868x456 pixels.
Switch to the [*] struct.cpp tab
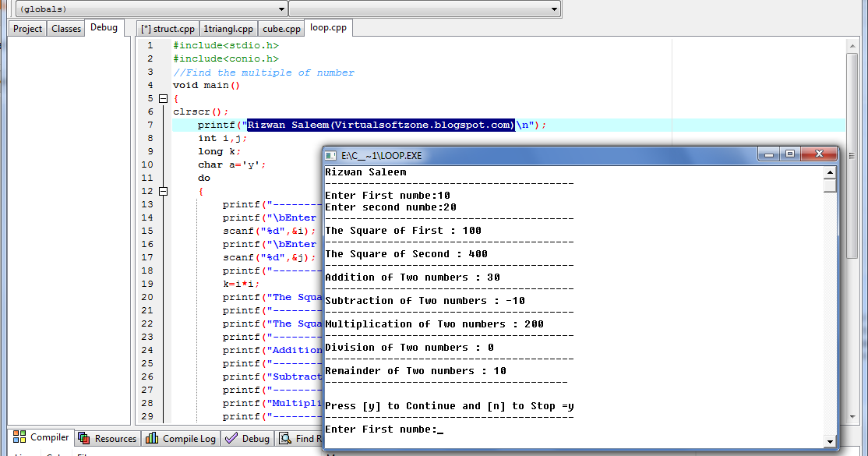[168, 29]
